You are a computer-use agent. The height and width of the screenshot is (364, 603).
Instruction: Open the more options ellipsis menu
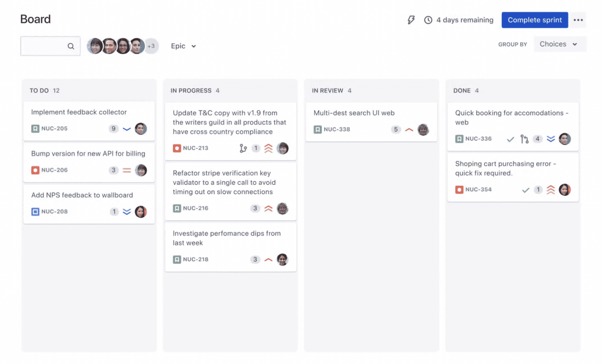[578, 20]
